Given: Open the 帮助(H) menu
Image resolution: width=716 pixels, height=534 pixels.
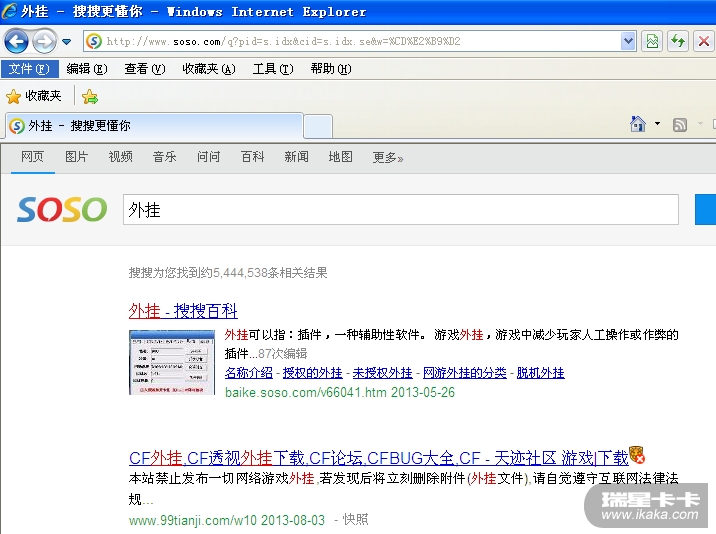Looking at the screenshot, I should pyautogui.click(x=331, y=69).
